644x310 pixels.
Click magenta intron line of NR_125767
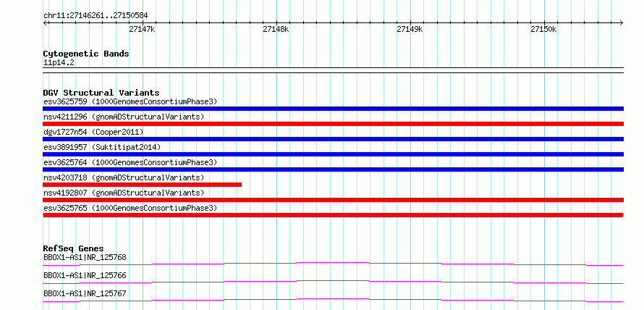tap(333, 300)
